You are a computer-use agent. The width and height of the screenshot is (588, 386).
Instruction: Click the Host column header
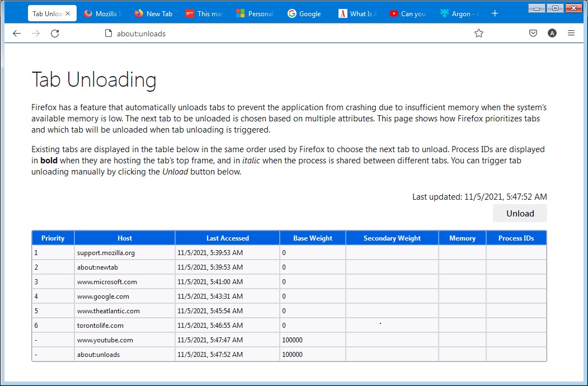click(125, 238)
